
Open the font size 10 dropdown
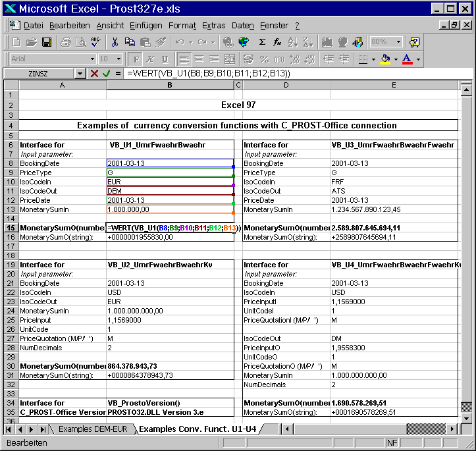119,59
